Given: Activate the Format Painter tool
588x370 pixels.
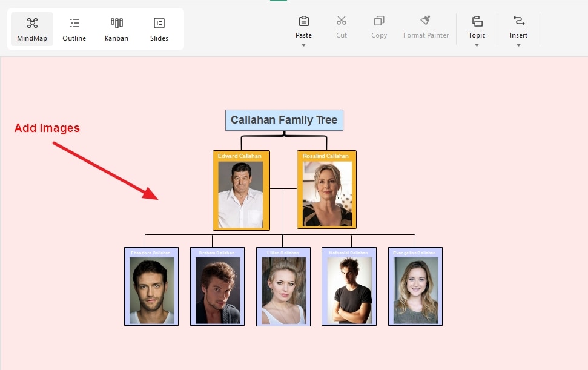Looking at the screenshot, I should pos(426,27).
